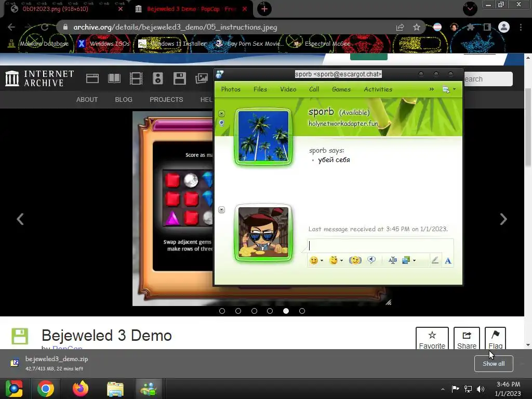Click sporb's palm tree display picture

click(x=263, y=136)
